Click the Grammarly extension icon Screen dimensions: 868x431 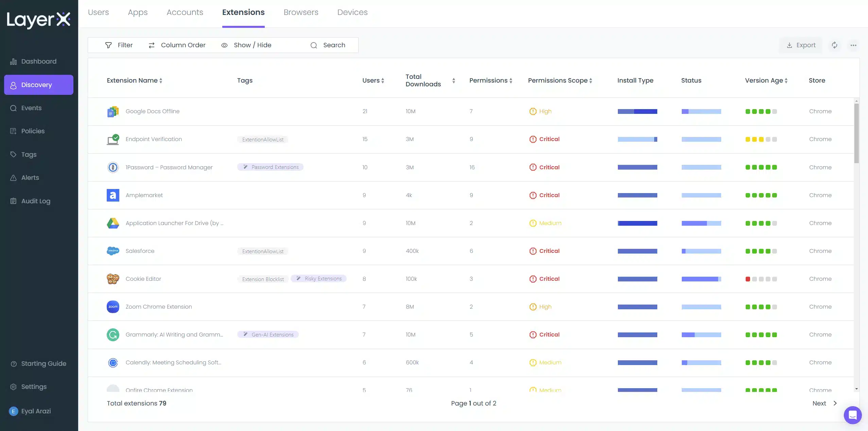113,335
